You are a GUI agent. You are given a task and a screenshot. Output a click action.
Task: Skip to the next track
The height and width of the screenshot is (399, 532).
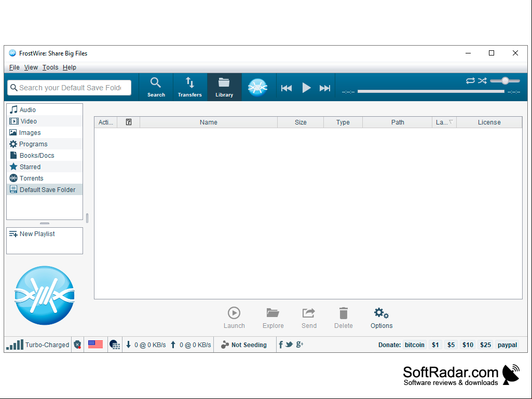325,88
